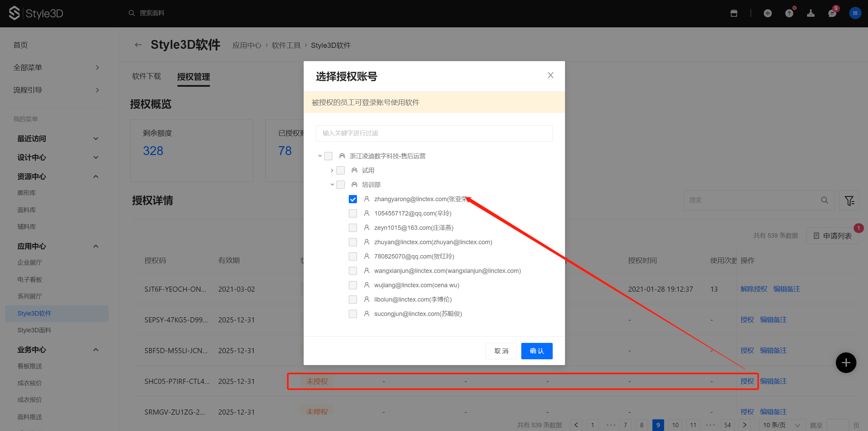Click the back arrow beside Style3D软件 title
The height and width of the screenshot is (431, 868).
coord(138,45)
